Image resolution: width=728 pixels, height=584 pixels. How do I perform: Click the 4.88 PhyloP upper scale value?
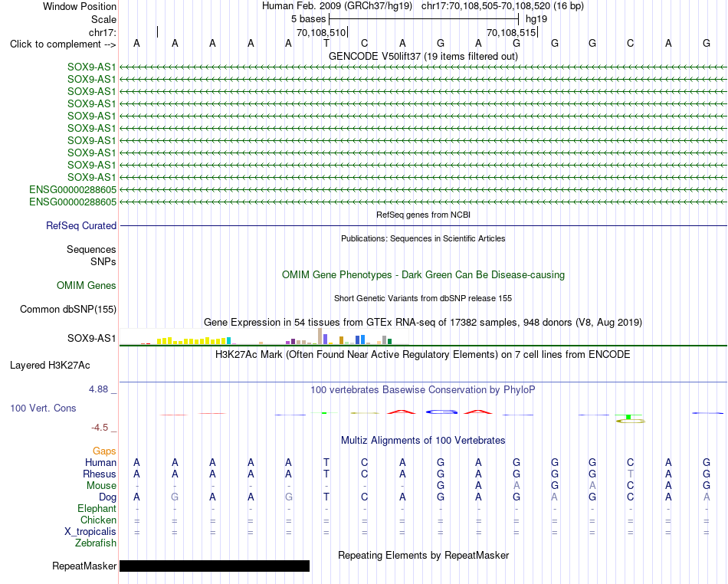98,389
